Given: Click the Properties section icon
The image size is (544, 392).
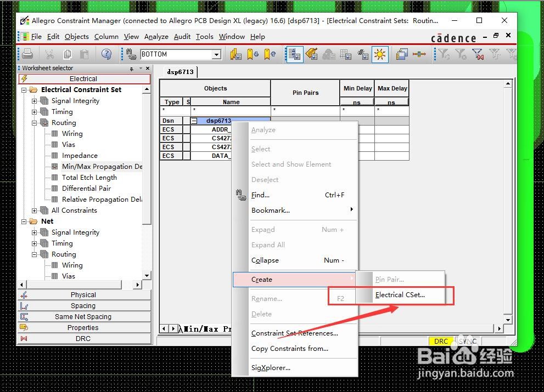Looking at the screenshot, I should point(24,327).
